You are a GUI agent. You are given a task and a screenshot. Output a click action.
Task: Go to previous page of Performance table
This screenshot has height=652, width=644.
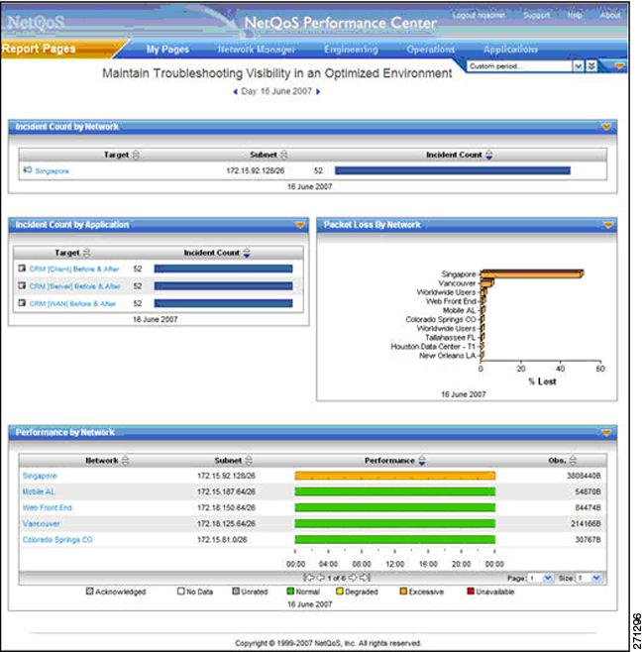click(321, 578)
